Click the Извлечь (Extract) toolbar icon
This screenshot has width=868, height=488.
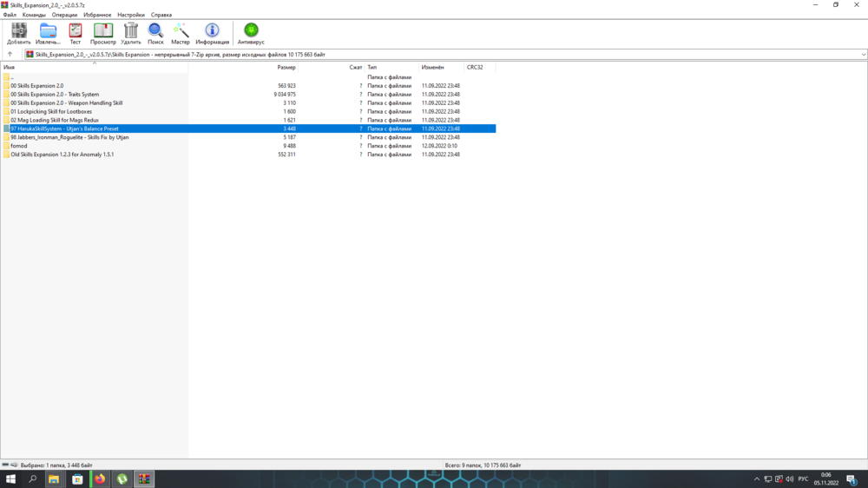(x=48, y=33)
